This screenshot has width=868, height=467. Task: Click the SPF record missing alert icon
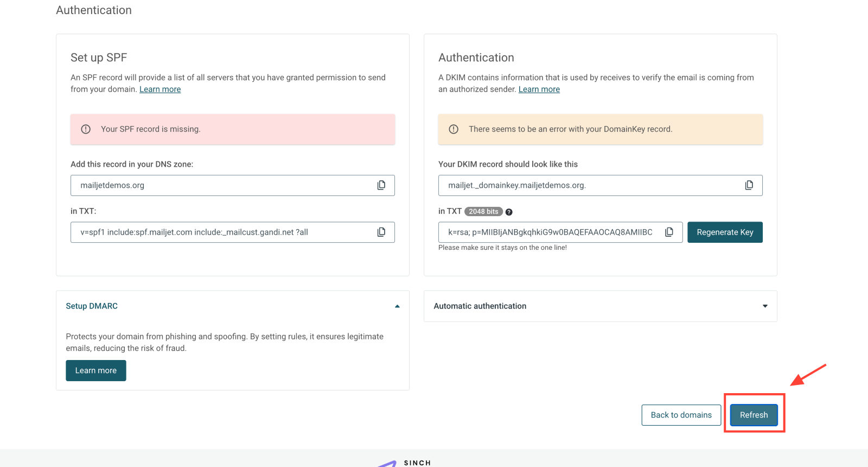[86, 129]
